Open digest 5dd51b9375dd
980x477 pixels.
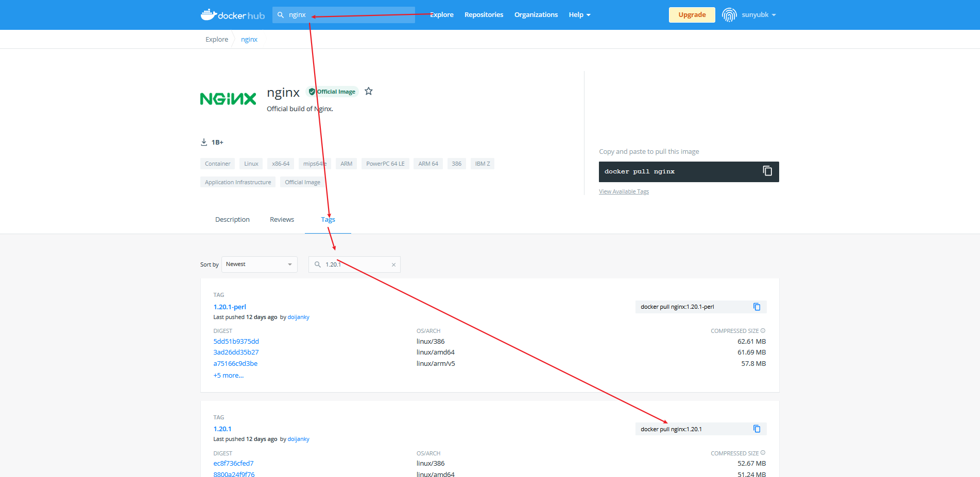(236, 342)
